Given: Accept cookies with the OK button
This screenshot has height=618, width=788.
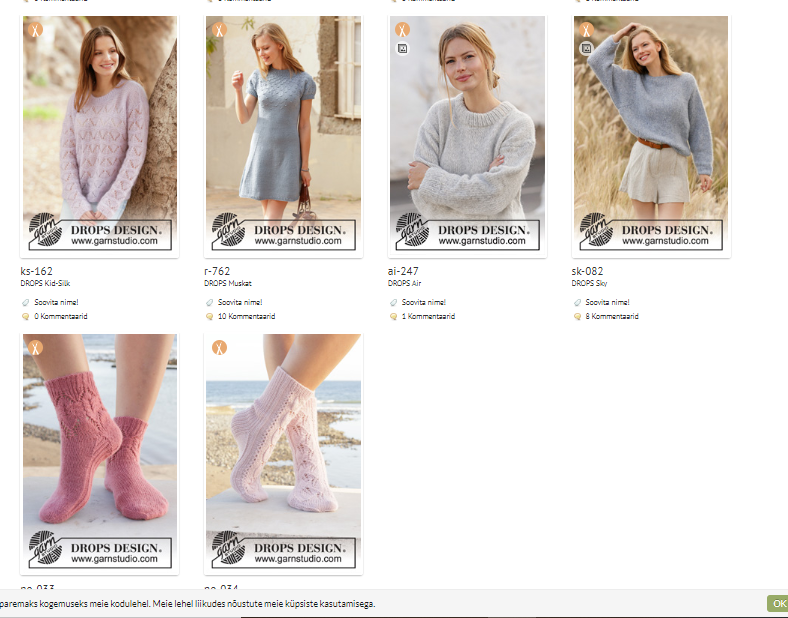Looking at the screenshot, I should (x=778, y=603).
